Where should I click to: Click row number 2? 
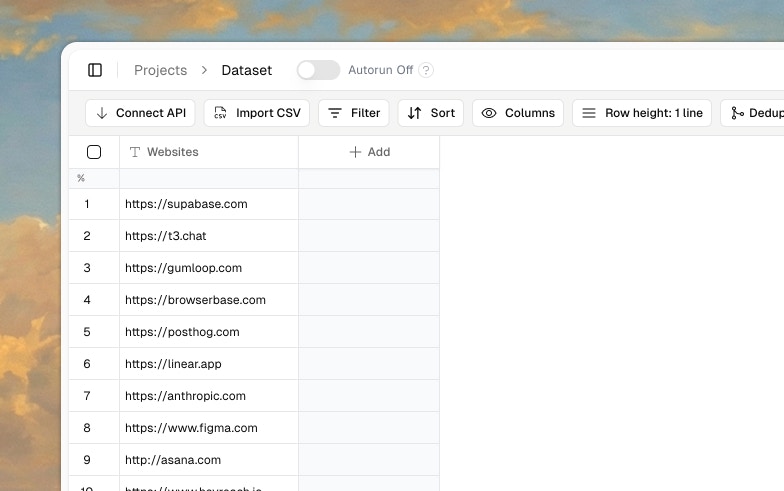[x=87, y=236]
